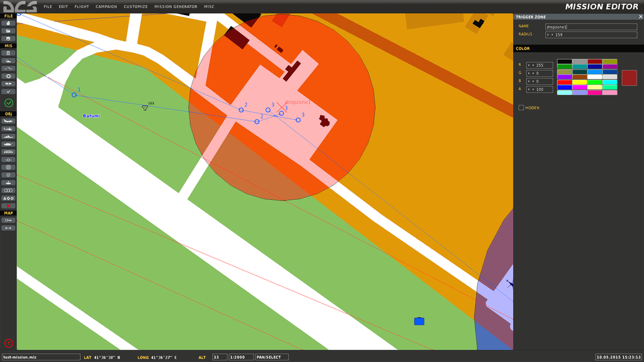Click the green checkmark fly mission button

[9, 102]
